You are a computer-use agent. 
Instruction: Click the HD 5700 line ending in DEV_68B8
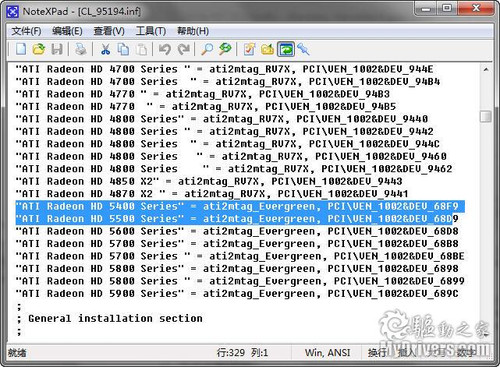237,244
